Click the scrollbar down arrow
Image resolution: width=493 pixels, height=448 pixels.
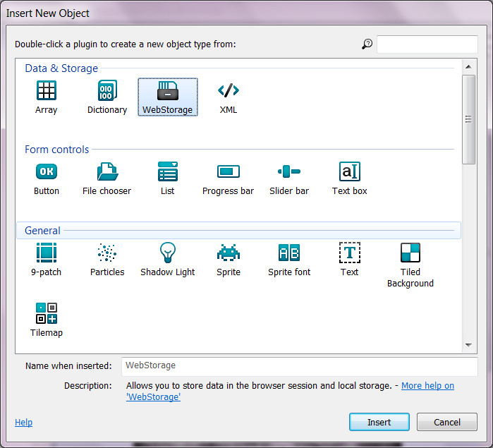(x=468, y=345)
